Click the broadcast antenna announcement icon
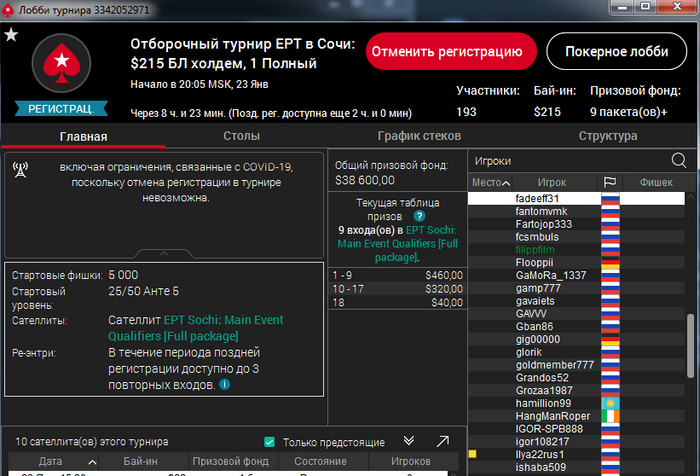 click(20, 170)
